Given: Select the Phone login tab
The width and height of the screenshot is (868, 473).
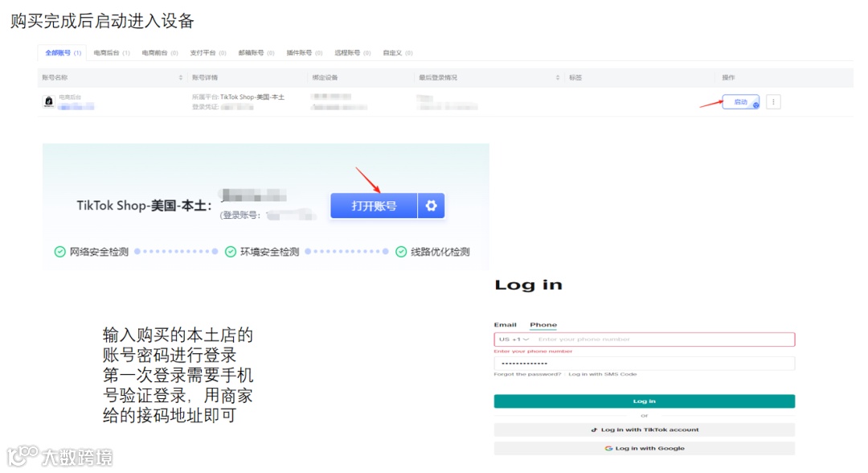Looking at the screenshot, I should click(x=543, y=325).
